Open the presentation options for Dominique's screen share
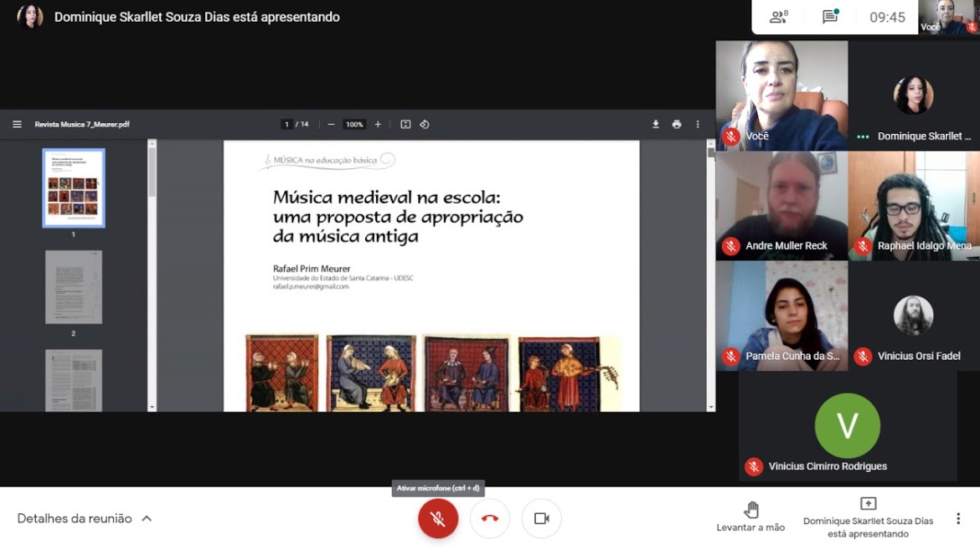Viewport: 980px width, 550px height. pos(868,517)
